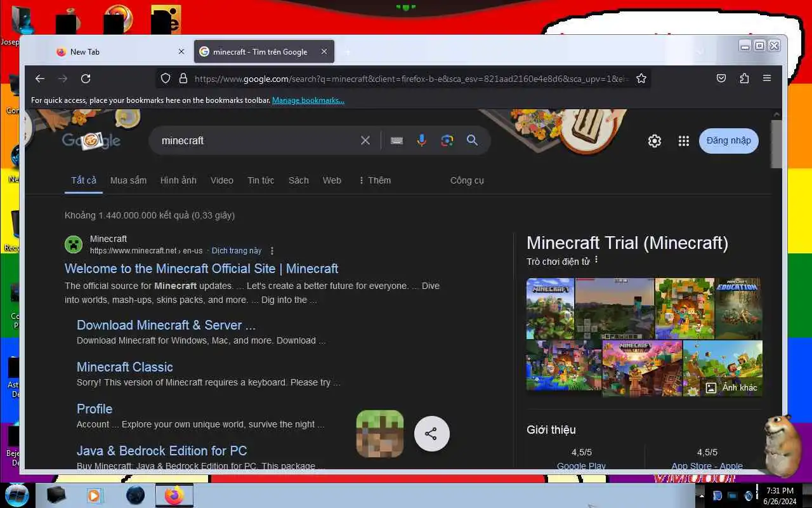Open Google quick settings gear
This screenshot has width=812, height=508.
[x=655, y=141]
